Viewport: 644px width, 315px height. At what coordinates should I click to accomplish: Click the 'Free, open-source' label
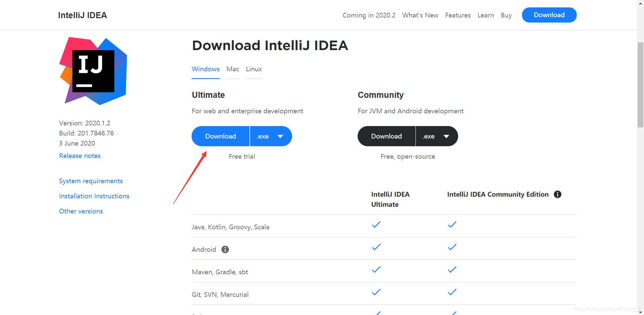[408, 156]
